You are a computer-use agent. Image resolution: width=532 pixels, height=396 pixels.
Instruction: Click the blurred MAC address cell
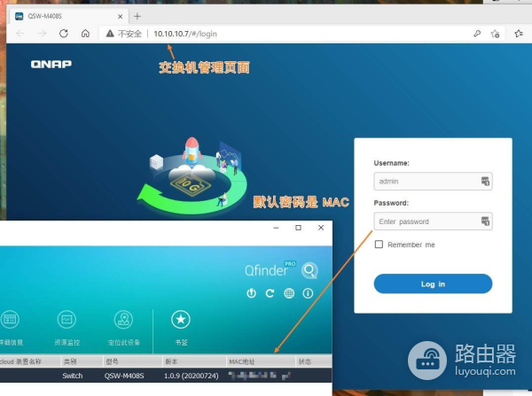point(260,376)
